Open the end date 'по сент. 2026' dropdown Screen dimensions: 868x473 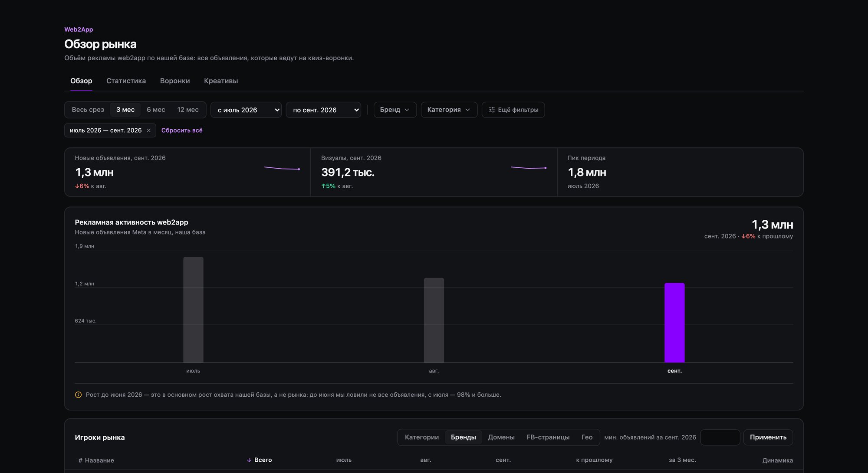[323, 110]
